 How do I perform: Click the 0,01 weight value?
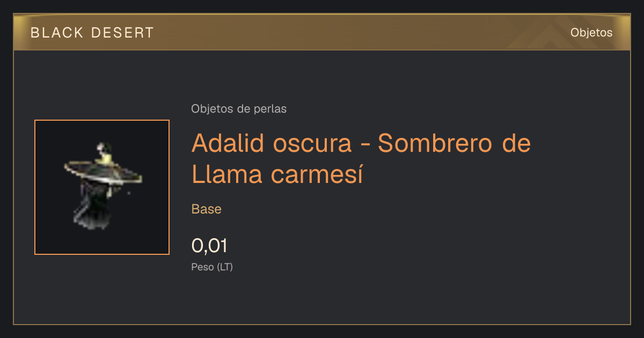point(209,246)
